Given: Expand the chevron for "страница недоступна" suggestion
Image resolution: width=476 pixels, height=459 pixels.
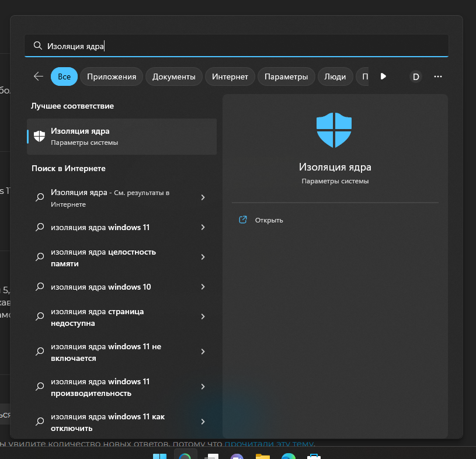Looking at the screenshot, I should click(x=203, y=317).
